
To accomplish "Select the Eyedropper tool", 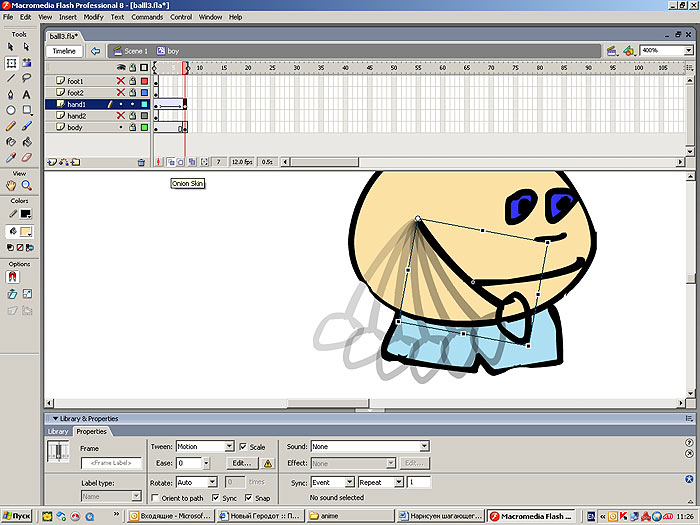I will pyautogui.click(x=11, y=158).
